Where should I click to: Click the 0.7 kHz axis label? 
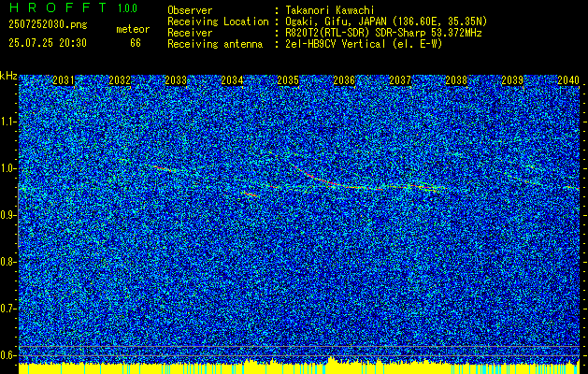8,309
